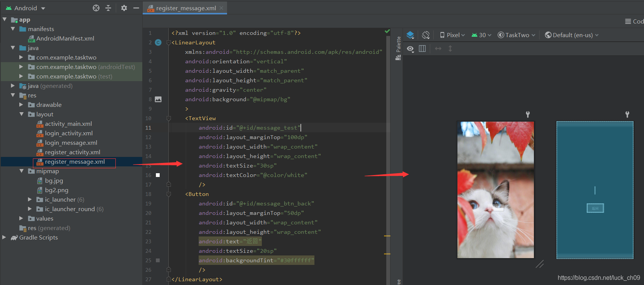
Task: Click wrench icon above blueprint preview
Action: click(x=627, y=114)
